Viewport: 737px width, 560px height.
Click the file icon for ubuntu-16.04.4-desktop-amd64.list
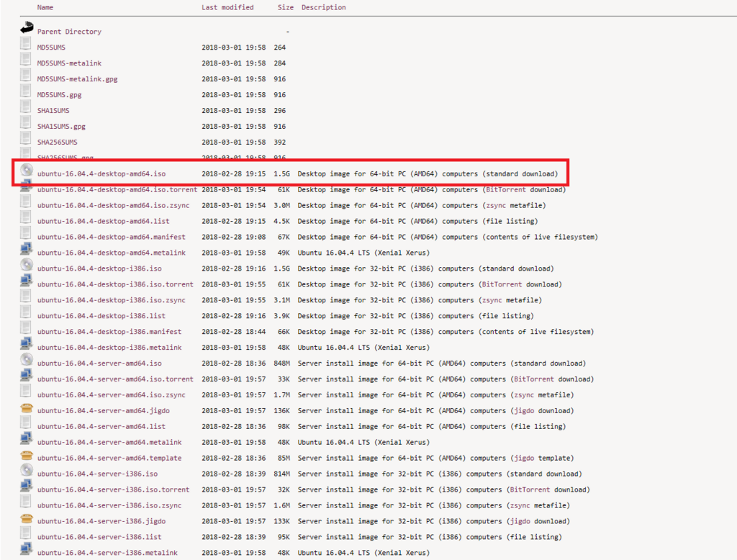pos(26,217)
